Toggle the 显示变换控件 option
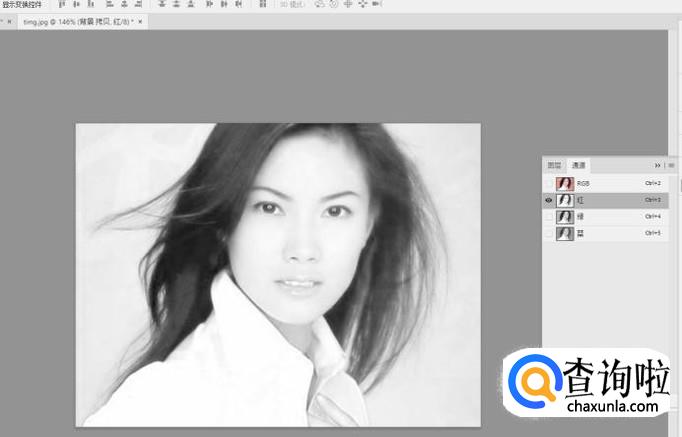Image resolution: width=682 pixels, height=437 pixels. (22, 5)
